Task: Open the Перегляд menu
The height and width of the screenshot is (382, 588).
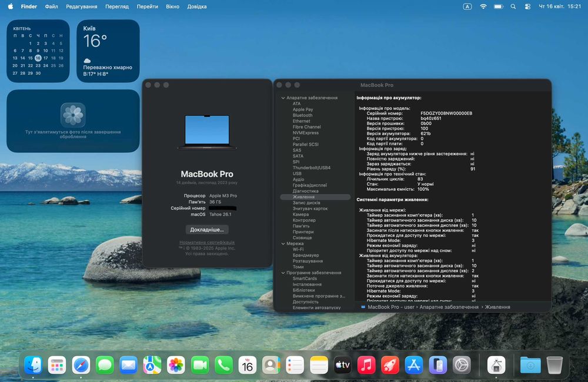Action: click(117, 6)
